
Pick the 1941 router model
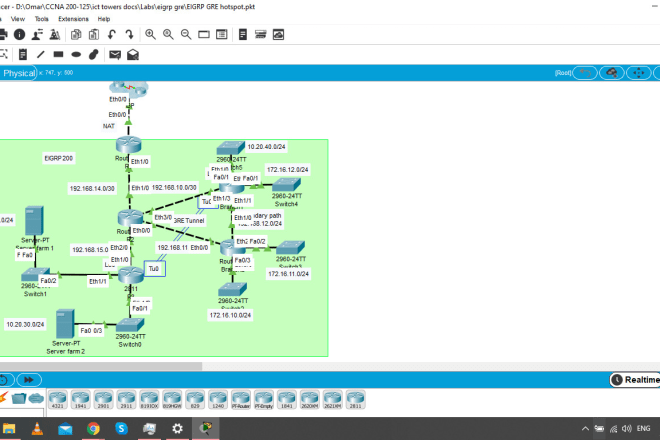80,400
